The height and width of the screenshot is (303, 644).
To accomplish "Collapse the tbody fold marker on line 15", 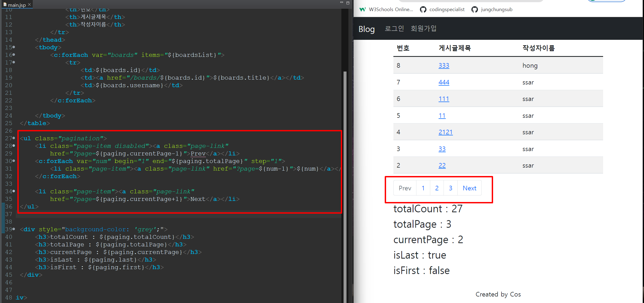I will coord(14,47).
